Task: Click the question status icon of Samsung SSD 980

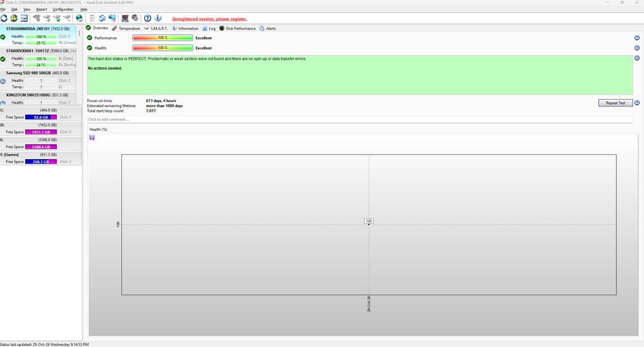Action: tap(3, 81)
